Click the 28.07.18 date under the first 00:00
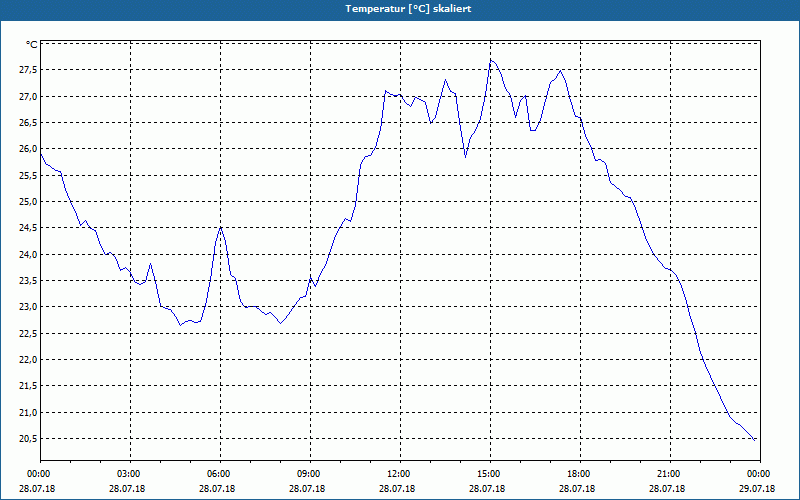 click(x=37, y=489)
